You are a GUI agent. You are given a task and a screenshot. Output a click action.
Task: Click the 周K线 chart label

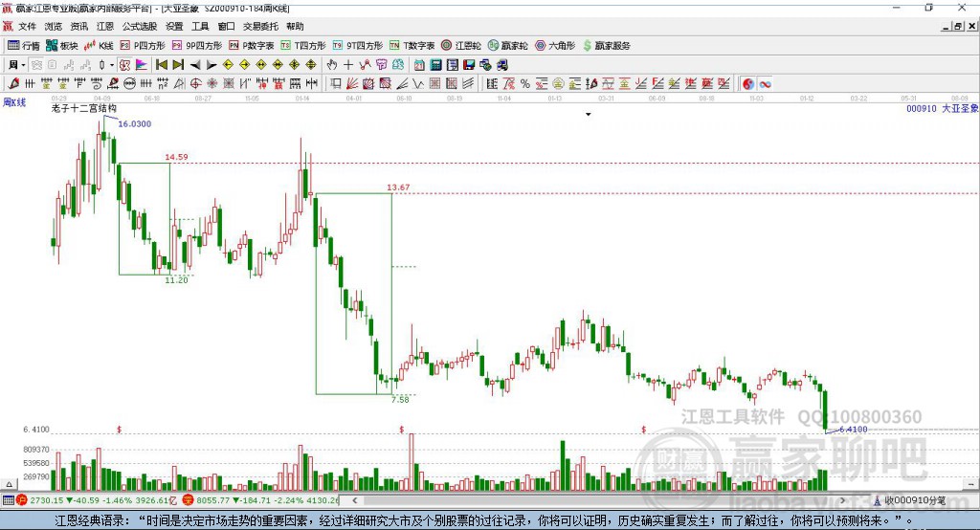pyautogui.click(x=14, y=102)
